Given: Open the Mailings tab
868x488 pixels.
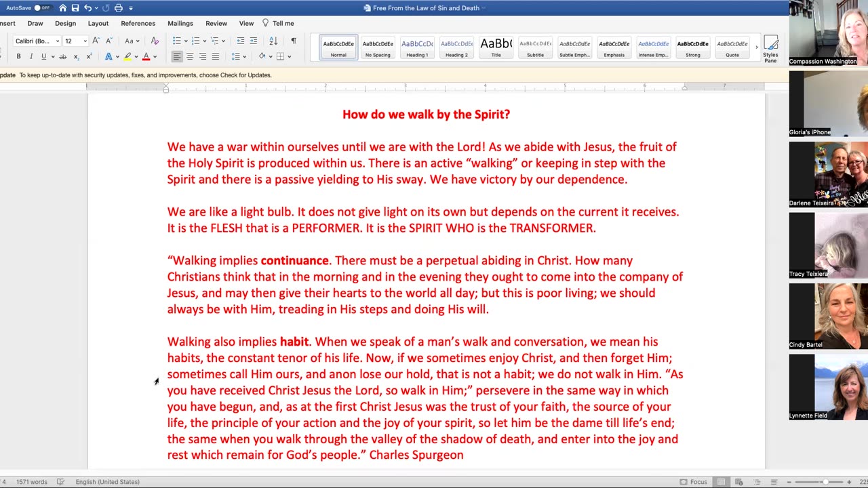Looking at the screenshot, I should coord(180,23).
